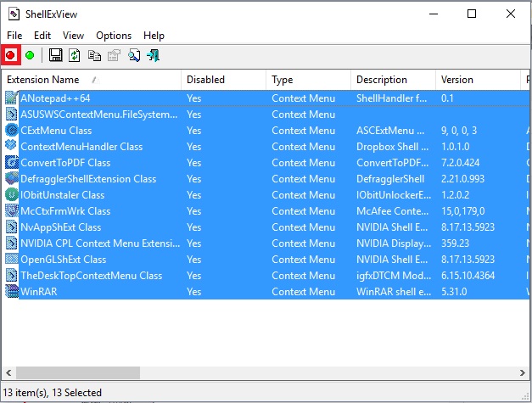Click the horizontal scrollbar thumb
The image size is (532, 403).
coord(78,372)
